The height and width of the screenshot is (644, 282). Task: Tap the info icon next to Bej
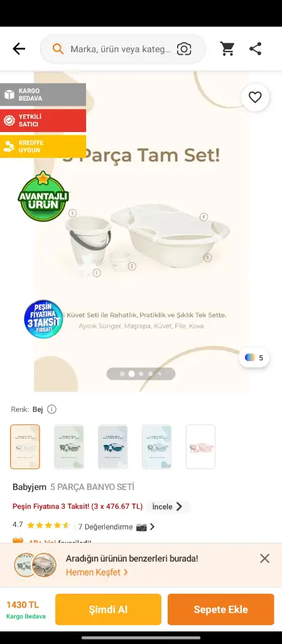click(x=52, y=409)
